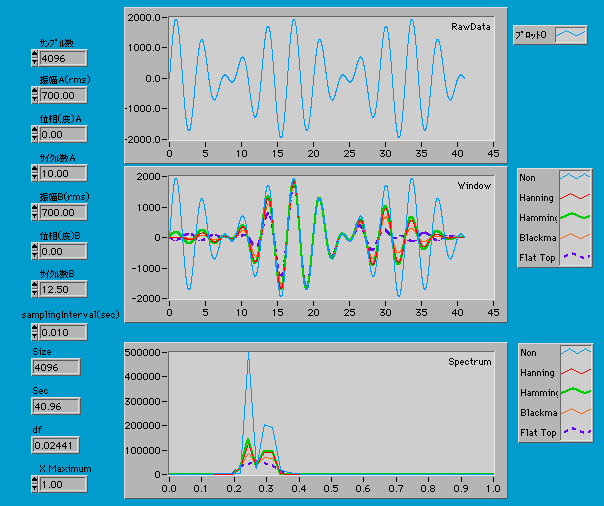Click the Blackman label in Spectrum legend
This screenshot has width=604, height=506.
pyautogui.click(x=536, y=413)
